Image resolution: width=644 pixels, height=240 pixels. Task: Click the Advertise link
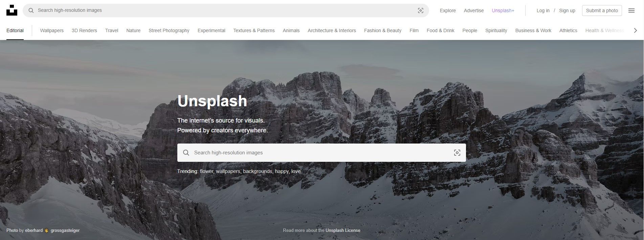(474, 10)
